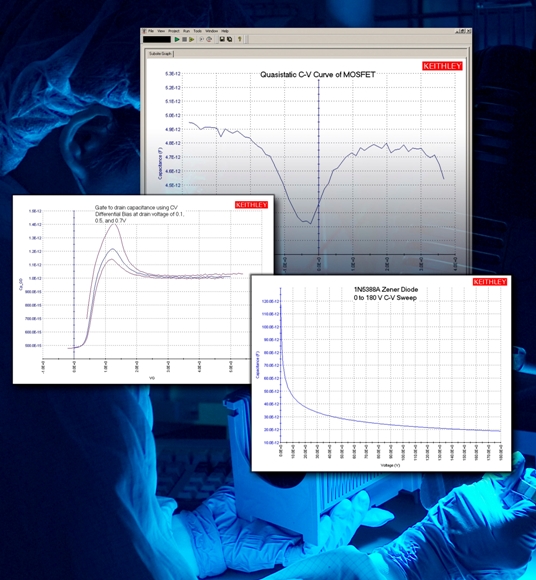The image size is (536, 580).
Task: Click the 'Voltage (V)' axis label on Zener graph
Action: click(x=390, y=465)
